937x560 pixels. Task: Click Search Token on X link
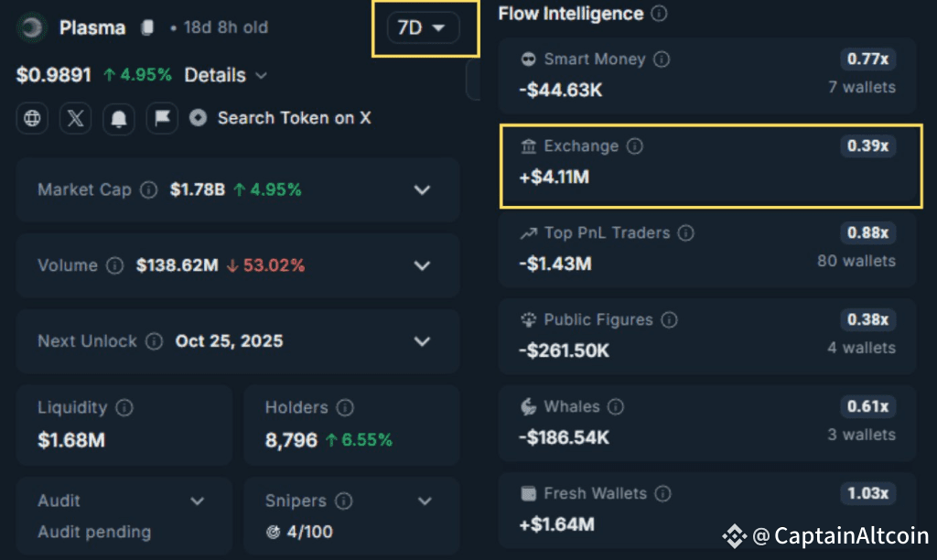293,118
